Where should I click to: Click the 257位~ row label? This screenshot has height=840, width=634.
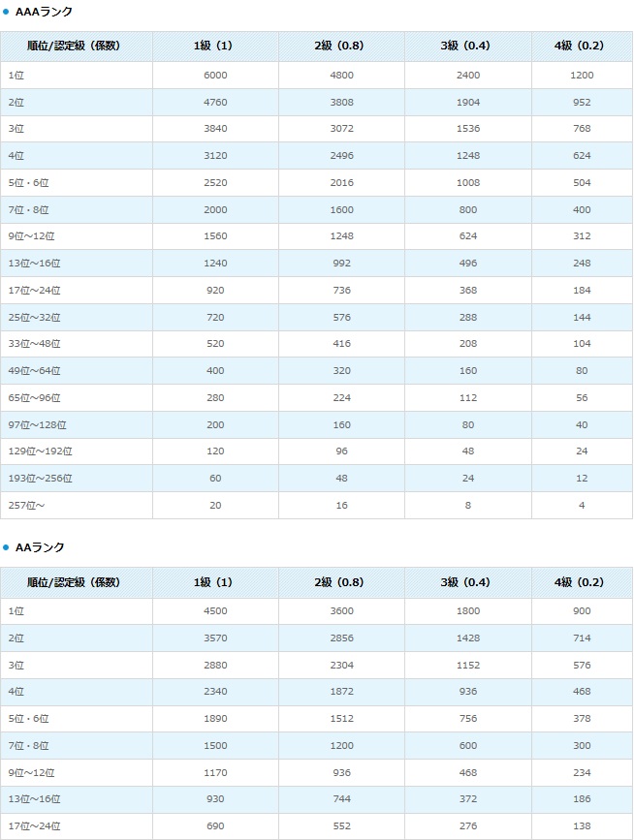point(26,506)
